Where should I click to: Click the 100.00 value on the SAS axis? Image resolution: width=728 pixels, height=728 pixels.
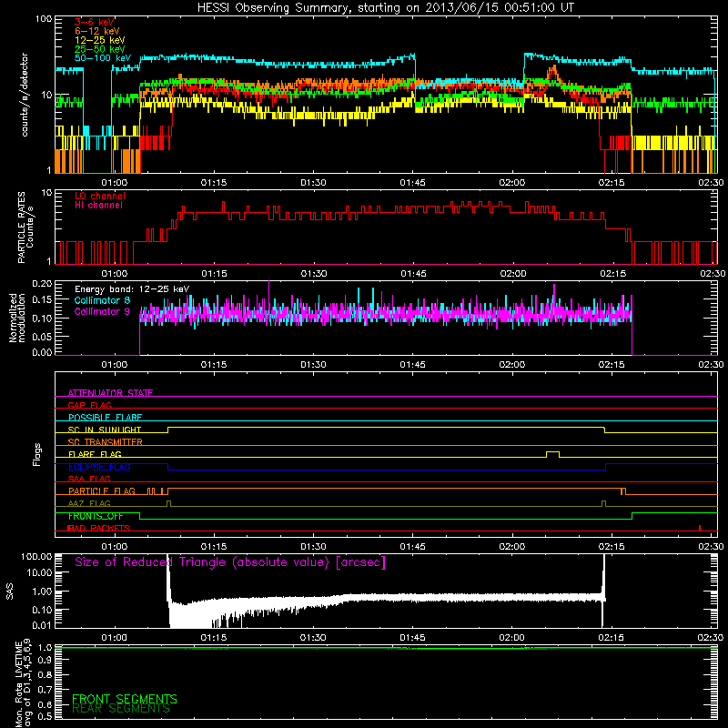tap(36, 556)
